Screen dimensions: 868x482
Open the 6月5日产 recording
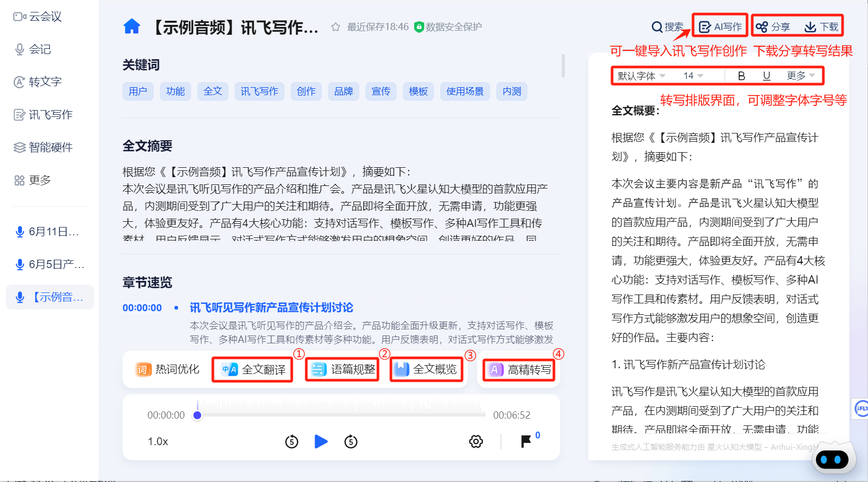(x=50, y=264)
